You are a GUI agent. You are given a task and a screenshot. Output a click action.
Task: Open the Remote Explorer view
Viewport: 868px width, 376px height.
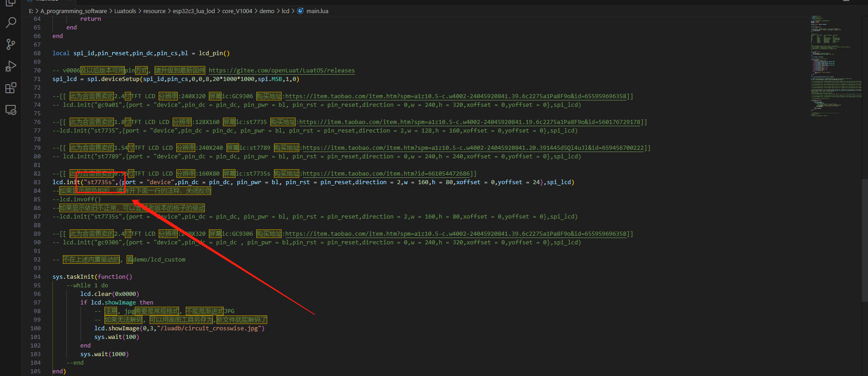11,110
